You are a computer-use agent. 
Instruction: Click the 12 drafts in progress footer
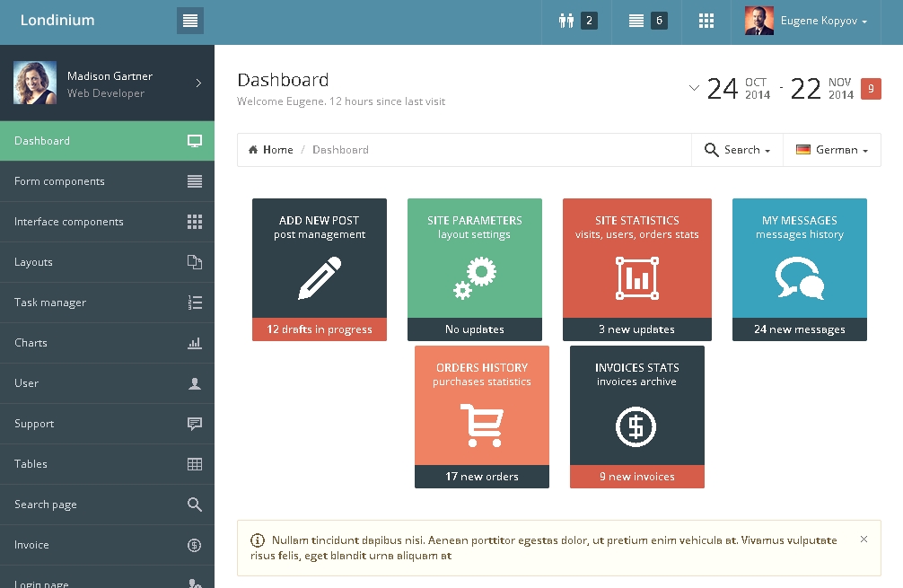click(x=320, y=329)
